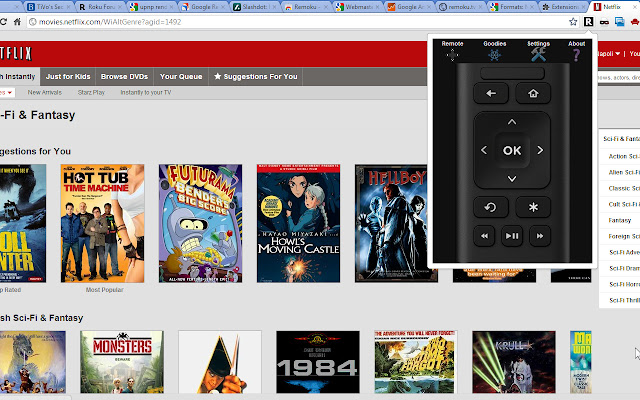Click the remote's down arrow
640x400 pixels.
[x=512, y=179]
